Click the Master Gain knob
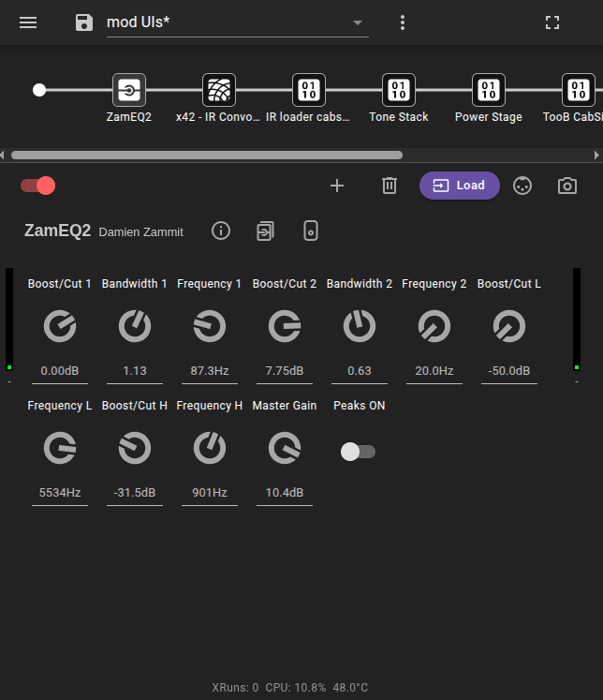Image resolution: width=603 pixels, height=700 pixels. pos(285,448)
